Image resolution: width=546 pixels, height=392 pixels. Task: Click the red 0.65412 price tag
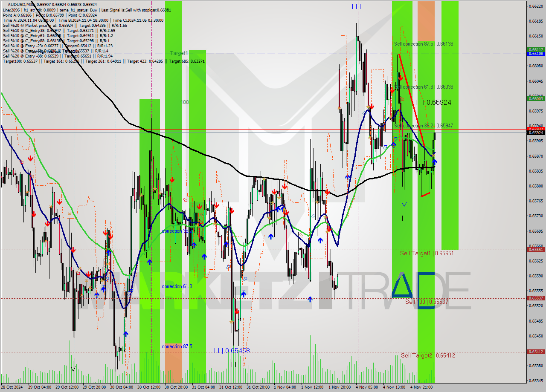[536, 352]
